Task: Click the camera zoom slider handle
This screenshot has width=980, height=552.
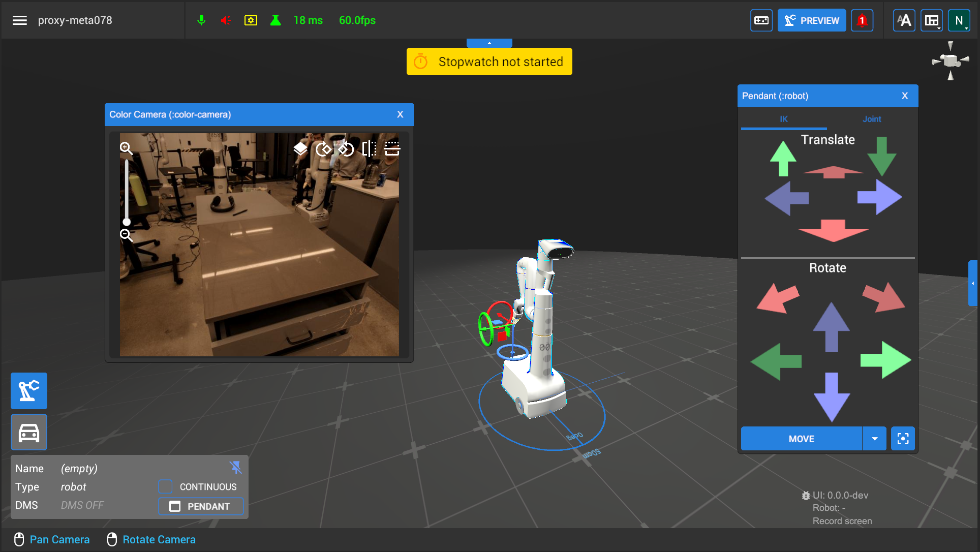Action: coord(127,222)
